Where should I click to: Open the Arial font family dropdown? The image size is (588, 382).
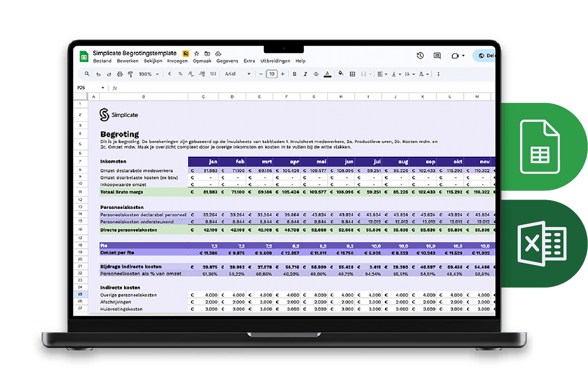(238, 74)
